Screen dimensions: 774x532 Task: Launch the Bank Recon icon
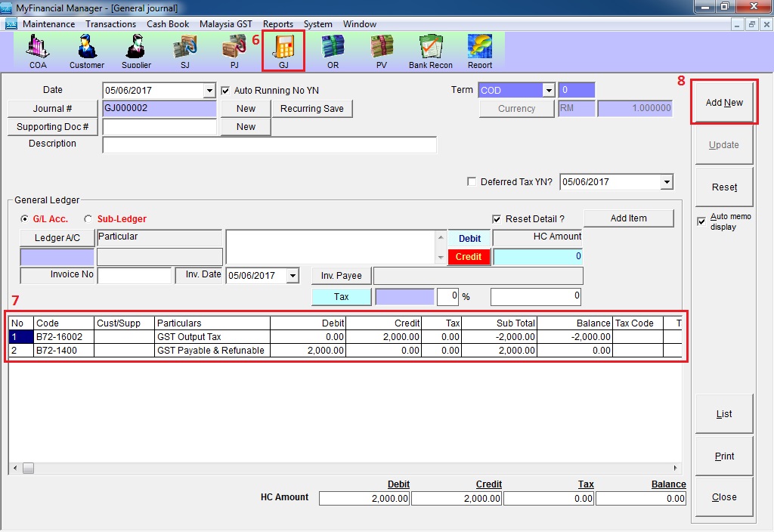[x=431, y=51]
